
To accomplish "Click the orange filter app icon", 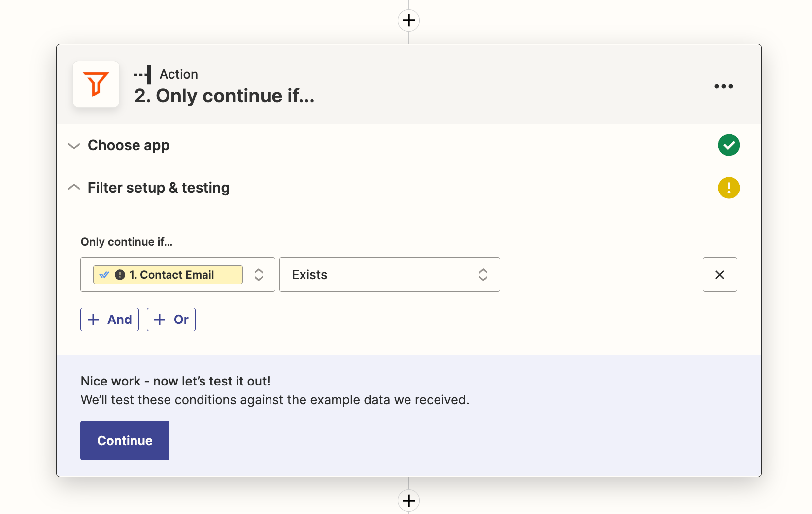I will 96,84.
